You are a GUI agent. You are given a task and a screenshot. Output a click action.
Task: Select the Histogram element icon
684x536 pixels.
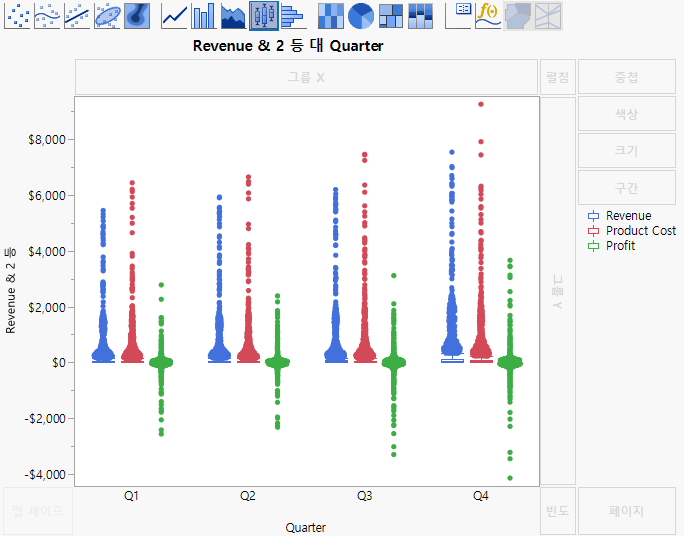click(x=293, y=16)
